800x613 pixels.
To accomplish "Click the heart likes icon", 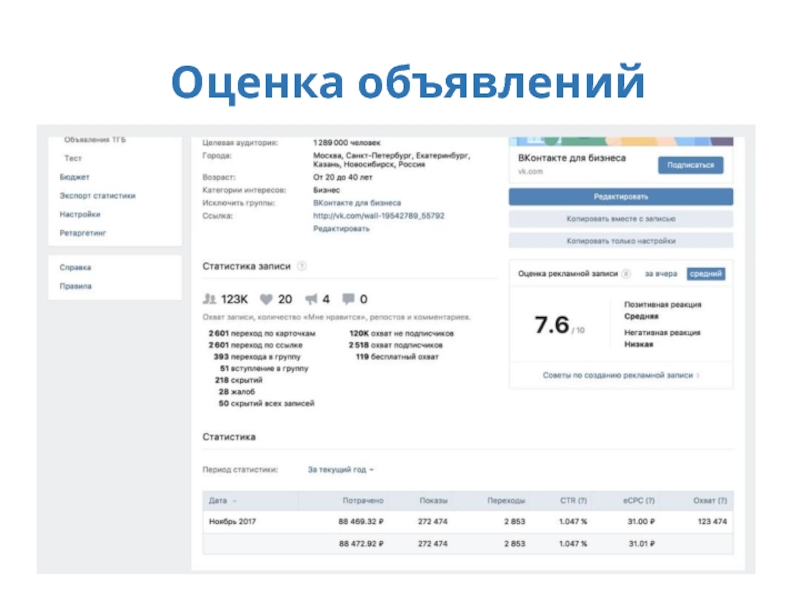I will [267, 299].
